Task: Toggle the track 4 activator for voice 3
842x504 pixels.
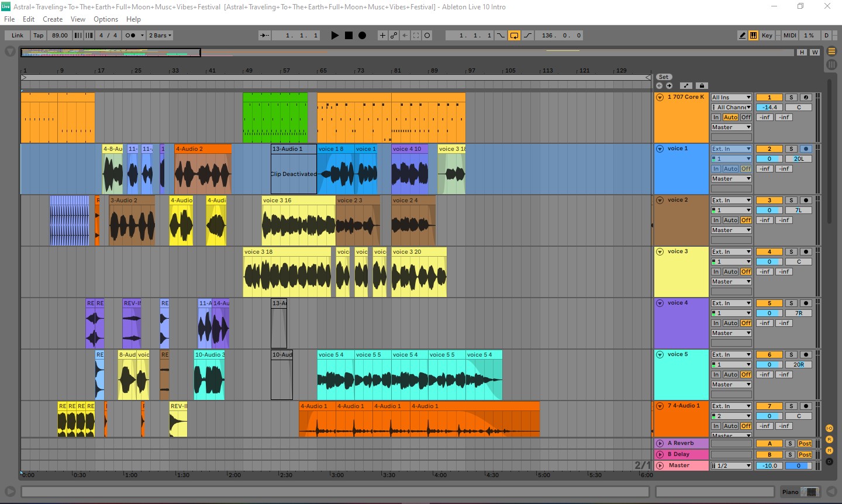Action: click(769, 252)
